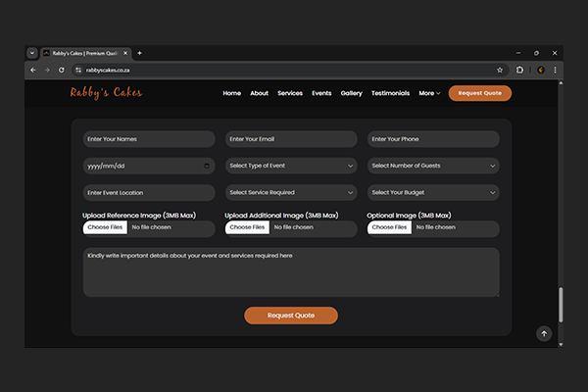The width and height of the screenshot is (588, 392).
Task: Click scroll-to-top arrow button
Action: [544, 334]
